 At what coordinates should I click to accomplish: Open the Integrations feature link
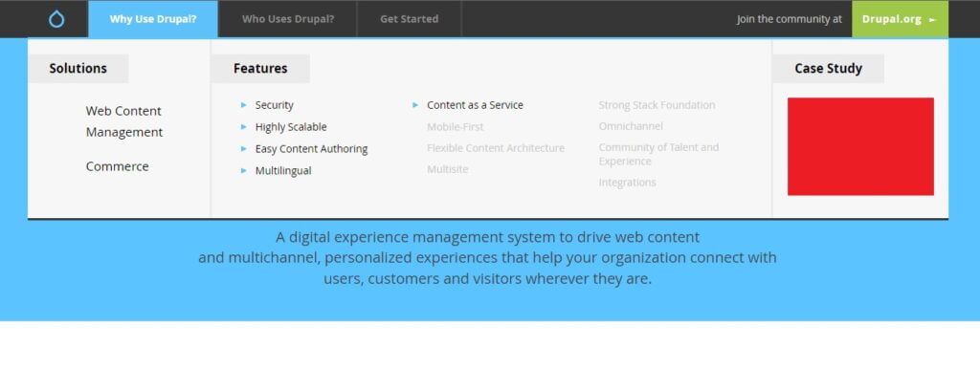627,183
